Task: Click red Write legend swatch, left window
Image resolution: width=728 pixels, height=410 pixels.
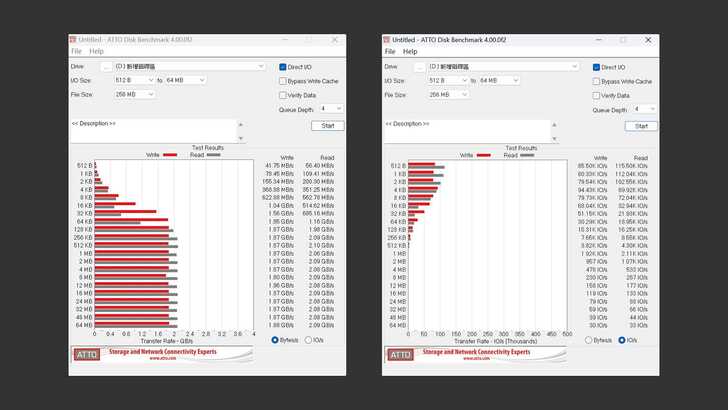Action: pyautogui.click(x=170, y=155)
